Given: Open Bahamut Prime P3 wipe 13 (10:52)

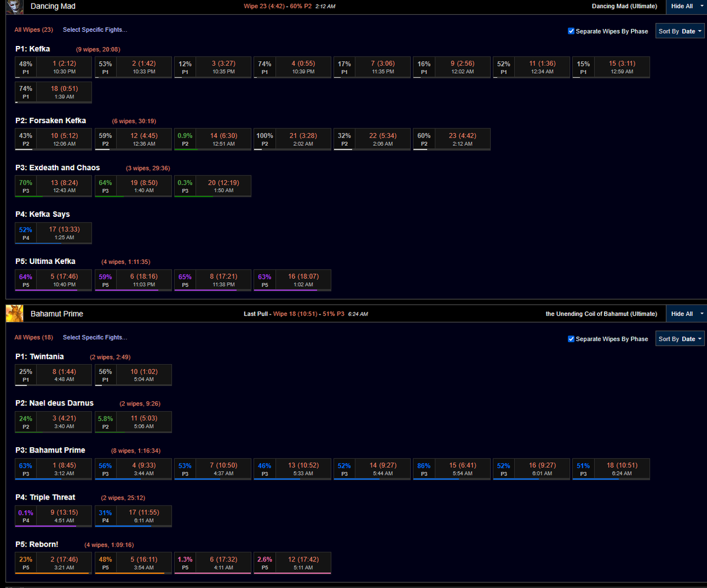Looking at the screenshot, I should 293,469.
